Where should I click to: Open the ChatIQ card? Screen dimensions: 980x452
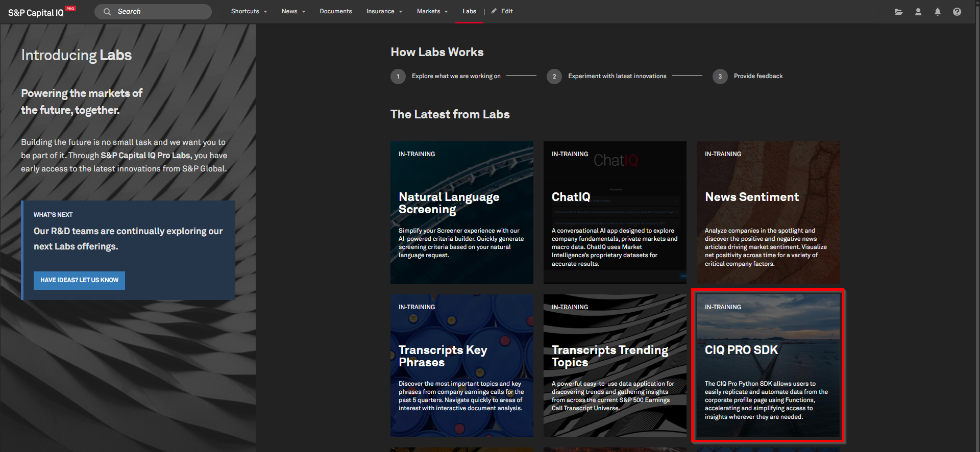coord(615,213)
